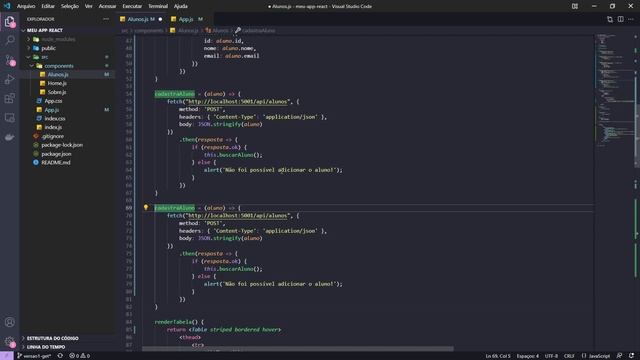Screen dimensions: 640x360
Task: Split the editor to the right
Action: tap(620, 19)
